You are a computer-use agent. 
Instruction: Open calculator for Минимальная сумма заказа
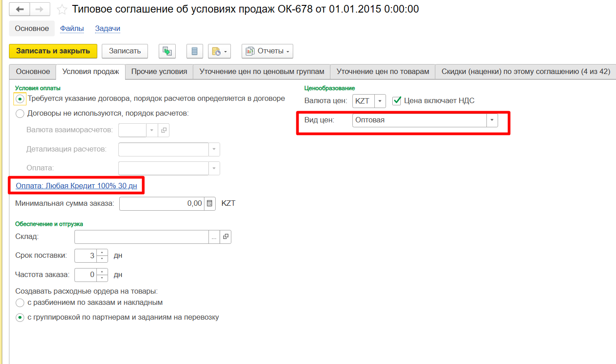pos(209,204)
